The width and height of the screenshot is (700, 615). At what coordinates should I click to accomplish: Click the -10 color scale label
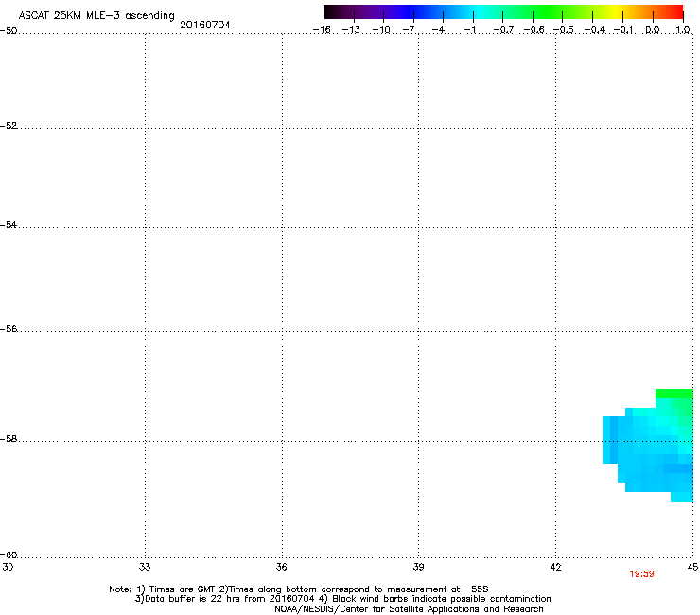381,30
